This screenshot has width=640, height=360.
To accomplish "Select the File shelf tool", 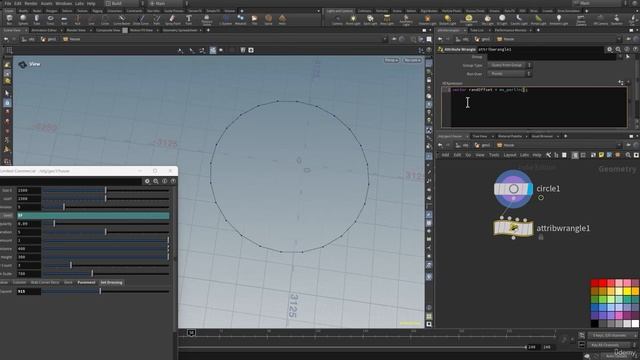I will pos(254,19).
